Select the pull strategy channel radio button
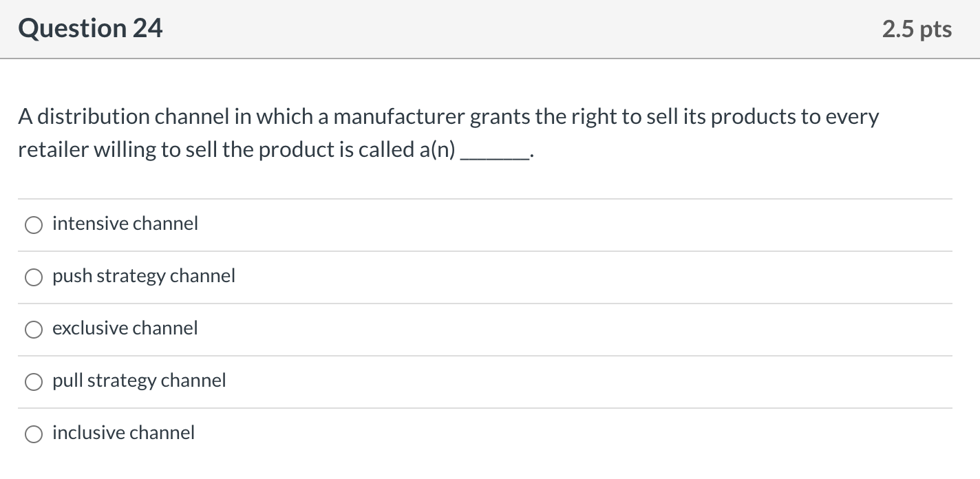Screen dimensions: 980x479 [33, 381]
